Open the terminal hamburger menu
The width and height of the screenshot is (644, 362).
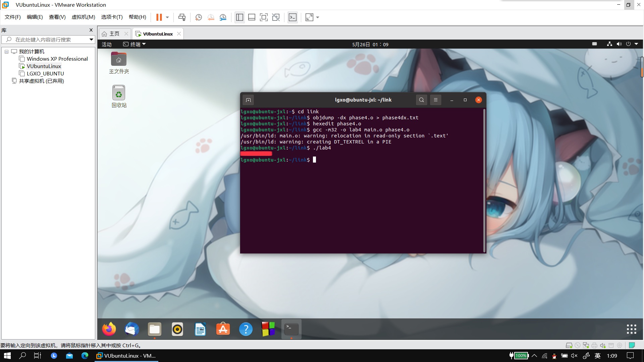pyautogui.click(x=436, y=100)
